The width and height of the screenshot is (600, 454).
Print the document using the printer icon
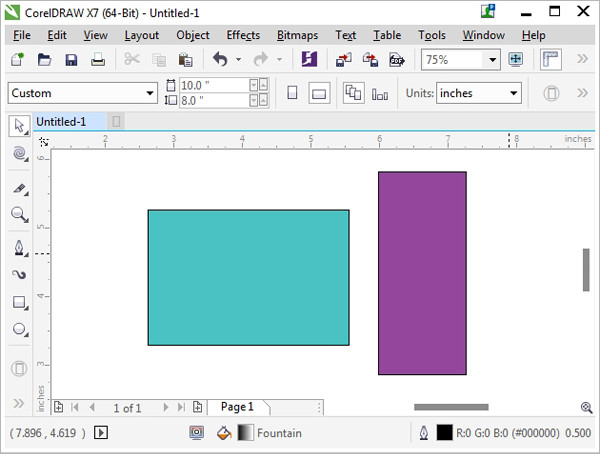pyautogui.click(x=98, y=60)
